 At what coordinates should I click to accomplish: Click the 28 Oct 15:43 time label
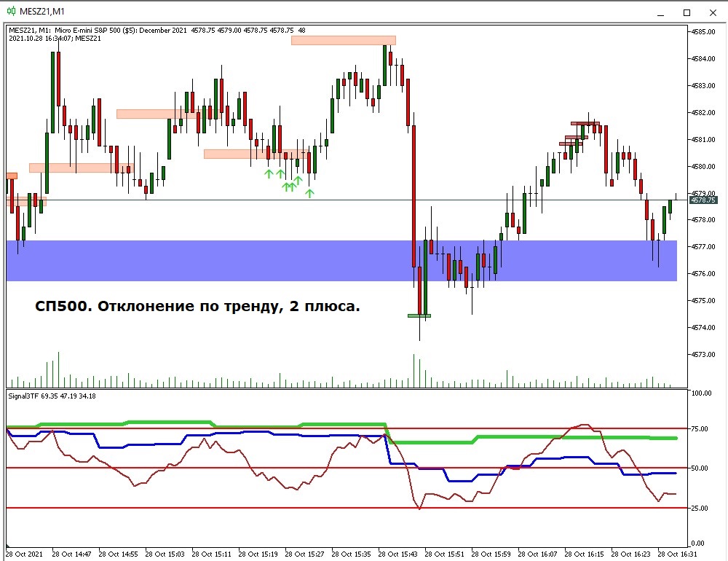(x=397, y=554)
